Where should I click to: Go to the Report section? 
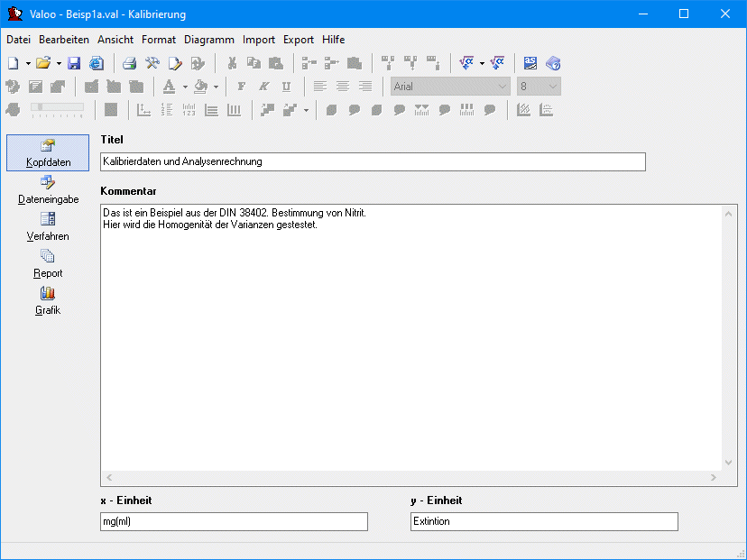click(48, 263)
